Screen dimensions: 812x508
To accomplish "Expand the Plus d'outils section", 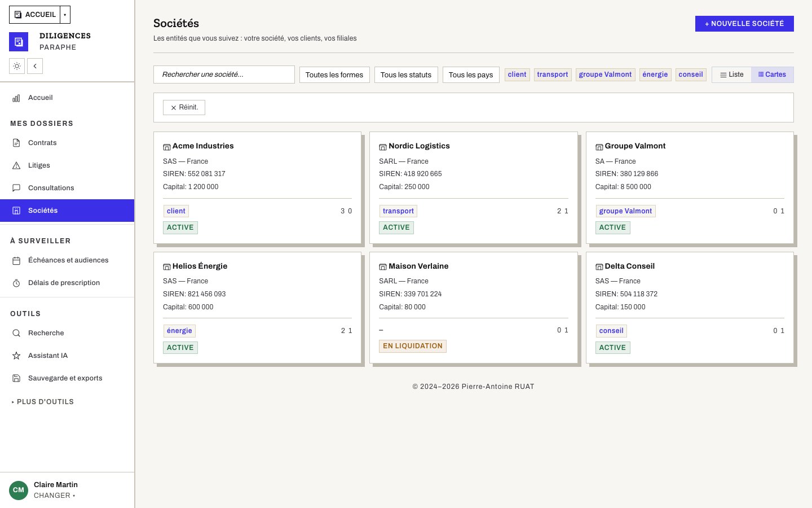I will [x=43, y=402].
